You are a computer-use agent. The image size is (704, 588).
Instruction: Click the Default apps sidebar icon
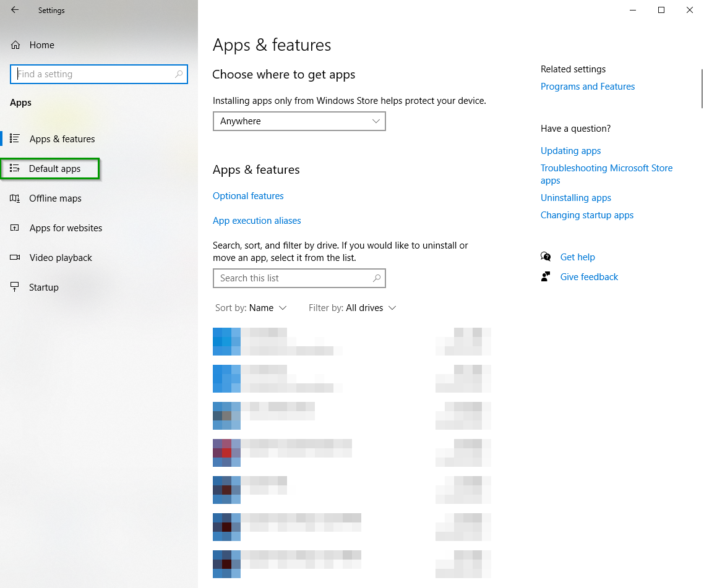(15, 169)
